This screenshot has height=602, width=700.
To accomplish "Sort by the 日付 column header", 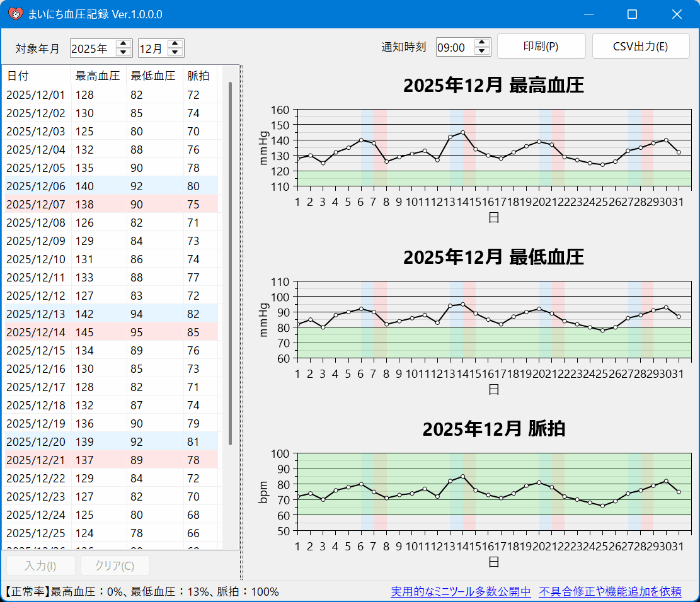I will 37,76.
